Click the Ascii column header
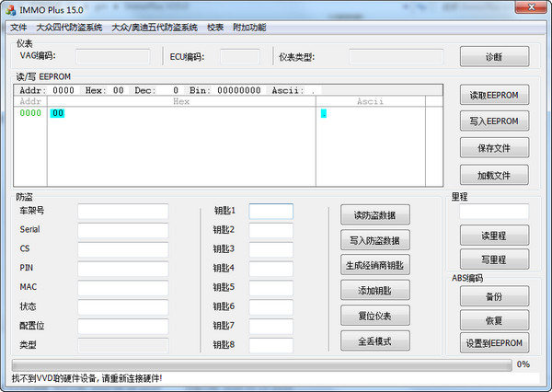 click(x=371, y=101)
